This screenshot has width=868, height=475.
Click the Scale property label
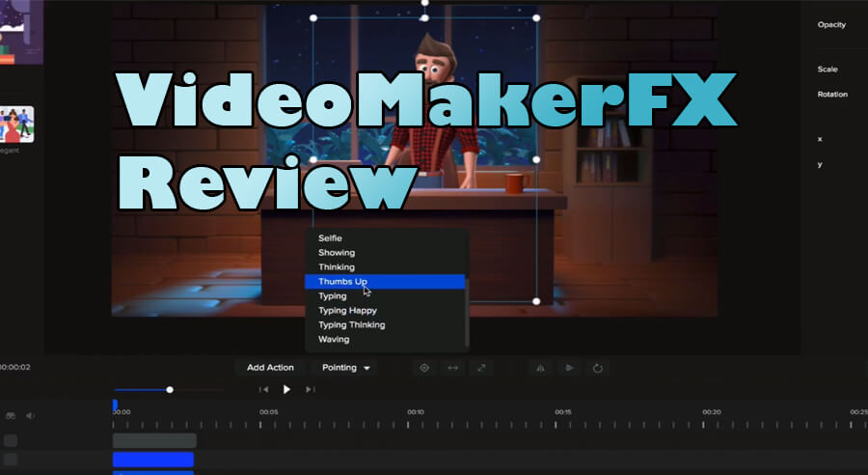coord(827,70)
